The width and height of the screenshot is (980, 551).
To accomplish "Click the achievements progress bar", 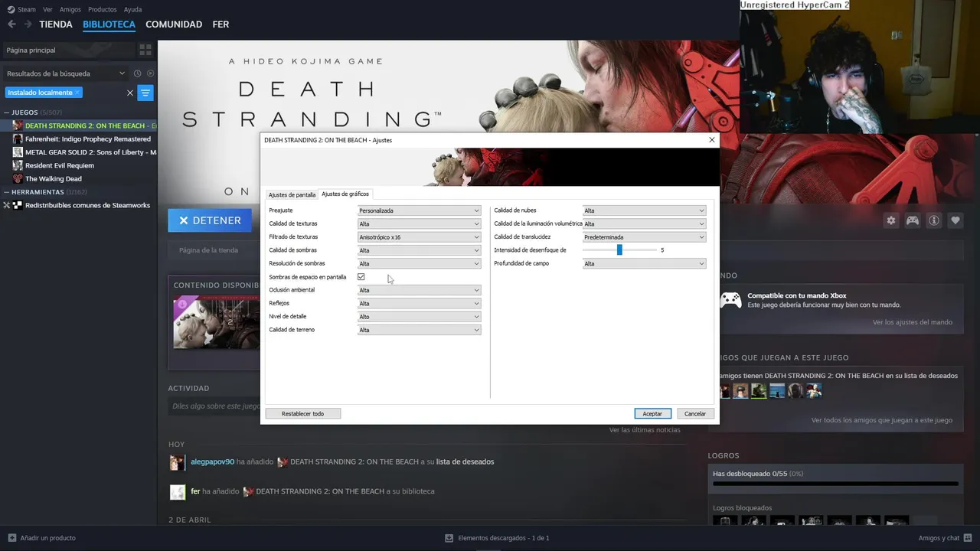I will 835,484.
